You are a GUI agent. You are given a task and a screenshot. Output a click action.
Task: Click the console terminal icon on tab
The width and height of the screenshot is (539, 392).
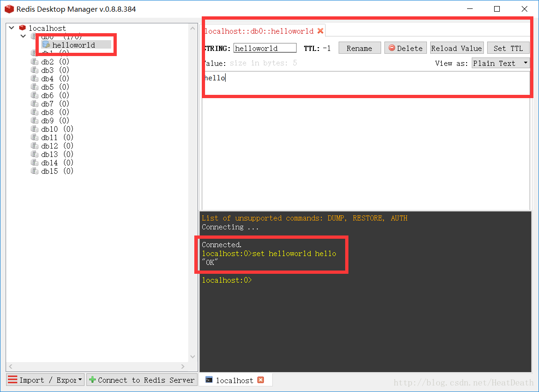(209, 380)
